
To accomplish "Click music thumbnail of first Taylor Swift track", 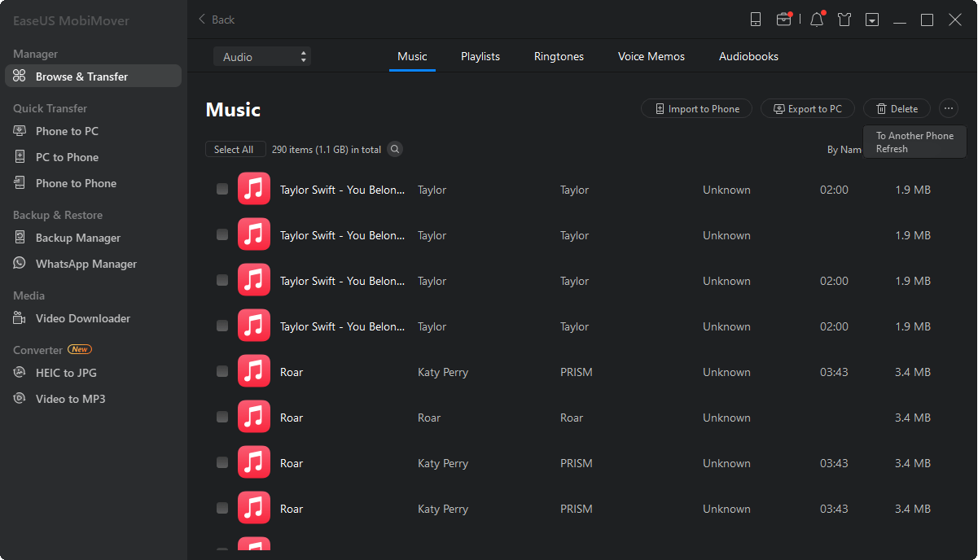I will [x=254, y=190].
